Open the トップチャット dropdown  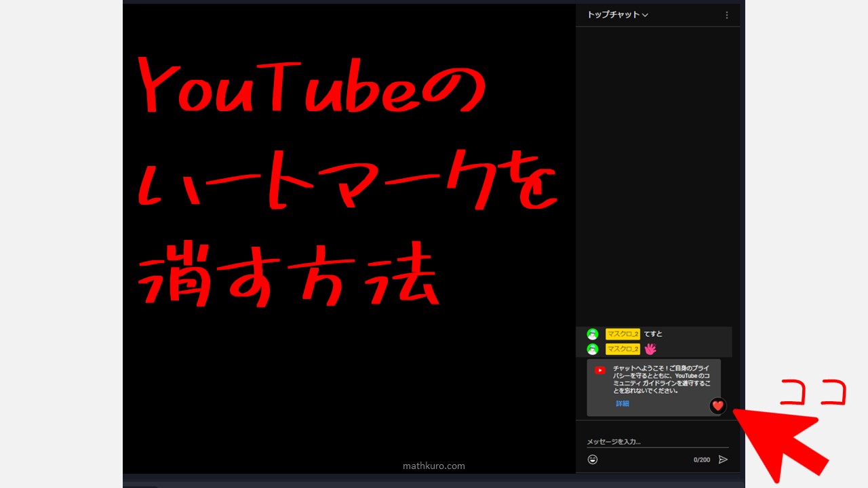click(614, 14)
